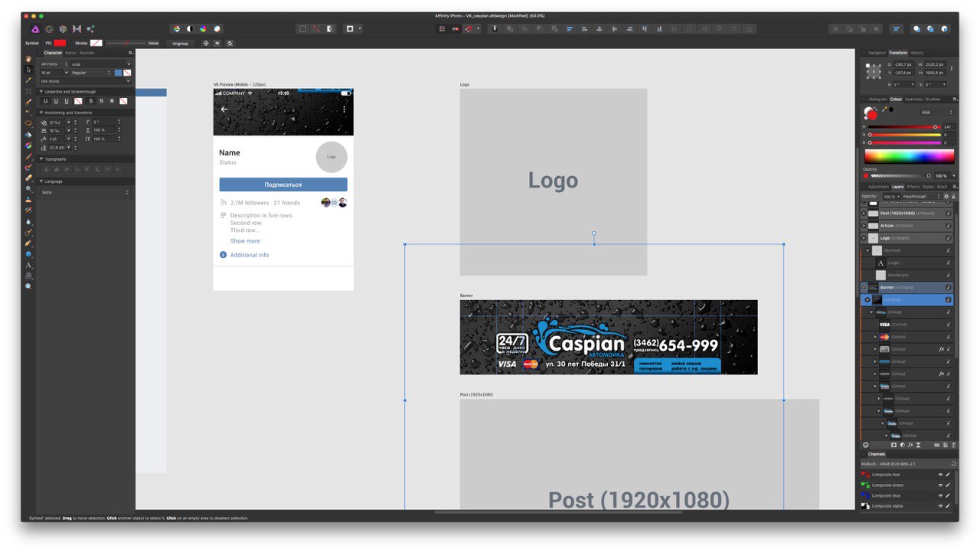Select the Symbol layer under Banner
Image resolution: width=980 pixels, height=552 pixels.
(x=907, y=299)
